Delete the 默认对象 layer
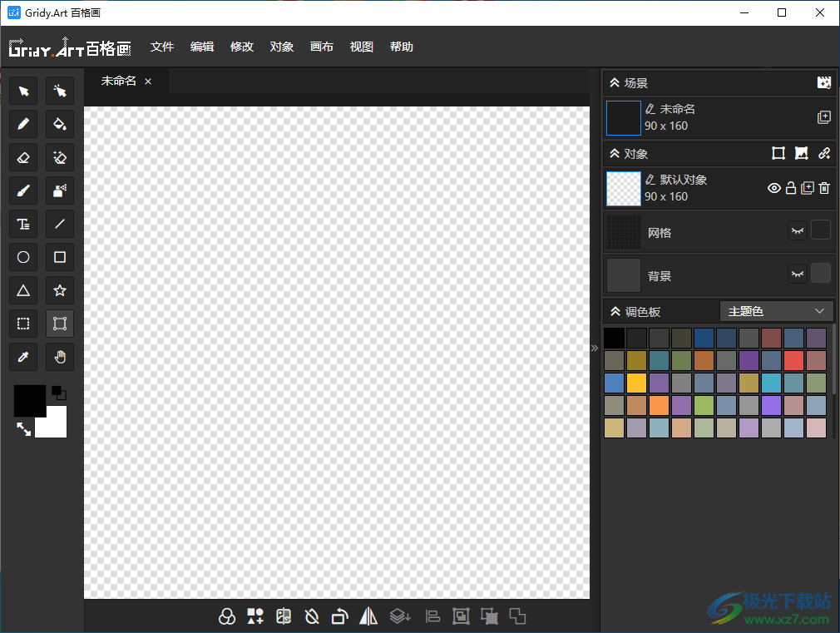 point(824,188)
